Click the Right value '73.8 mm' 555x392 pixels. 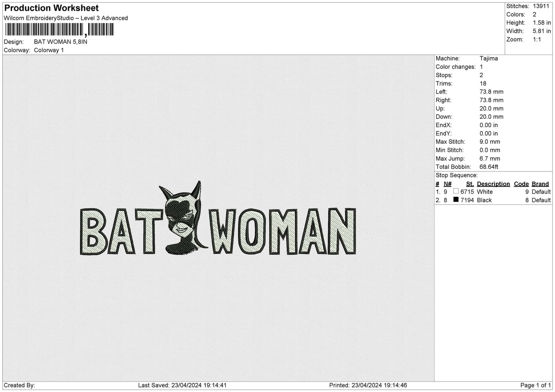492,100
